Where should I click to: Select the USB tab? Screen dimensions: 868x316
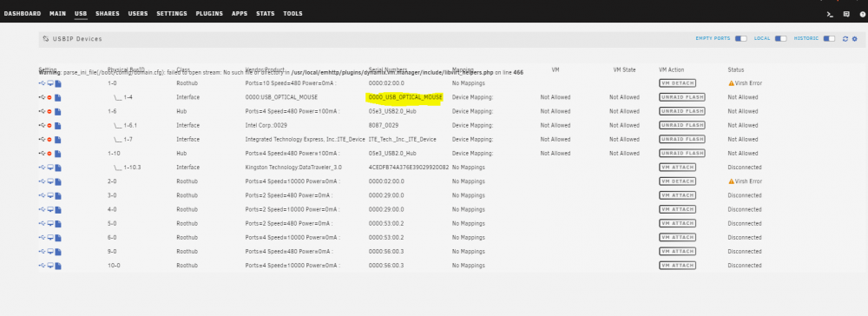[x=81, y=13]
